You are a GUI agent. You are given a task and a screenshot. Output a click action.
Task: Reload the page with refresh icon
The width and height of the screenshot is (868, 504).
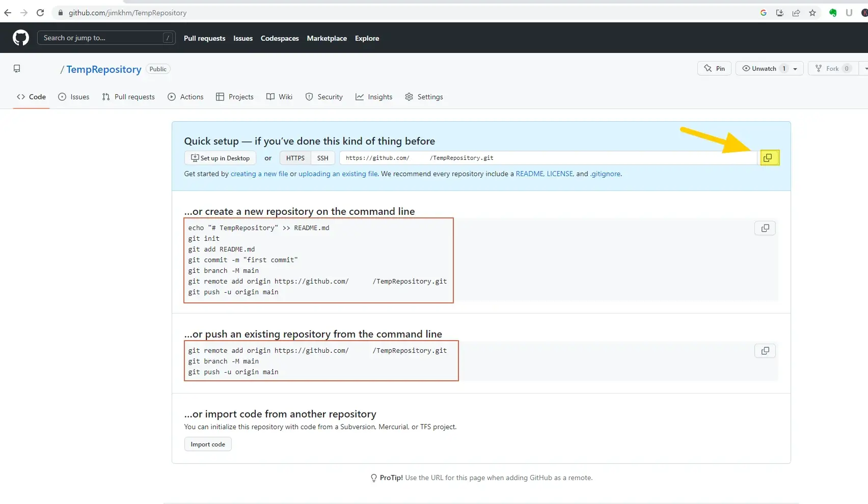pyautogui.click(x=40, y=13)
